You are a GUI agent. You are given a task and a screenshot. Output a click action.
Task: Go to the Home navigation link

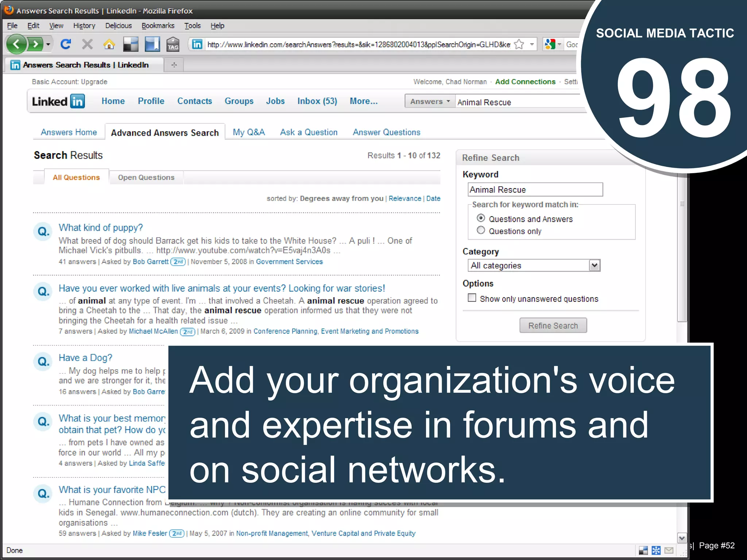[x=113, y=101]
